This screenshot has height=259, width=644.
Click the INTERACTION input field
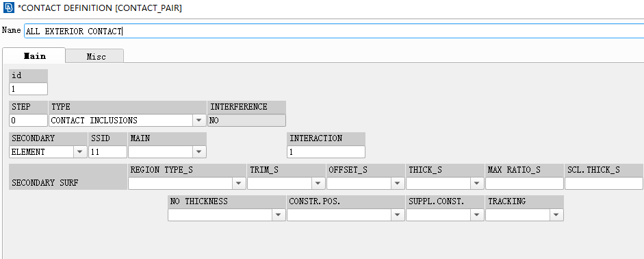(326, 152)
